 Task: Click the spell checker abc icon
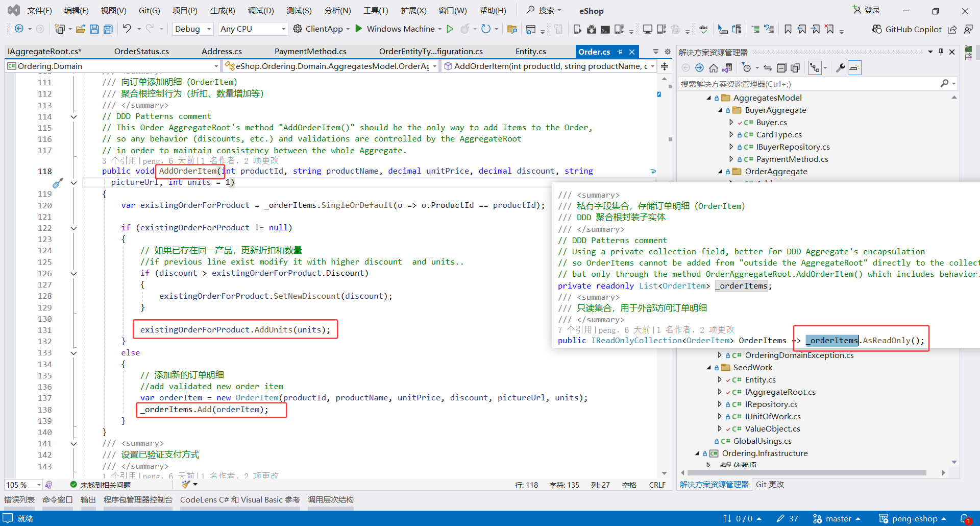(703, 29)
